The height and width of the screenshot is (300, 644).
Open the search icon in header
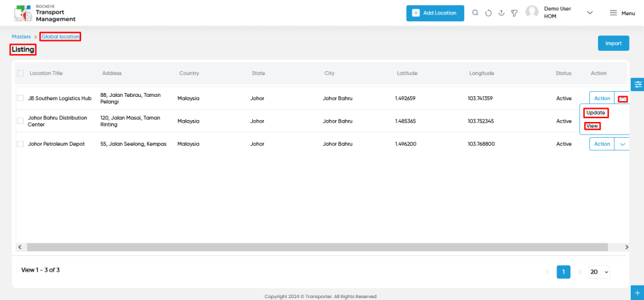[475, 13]
